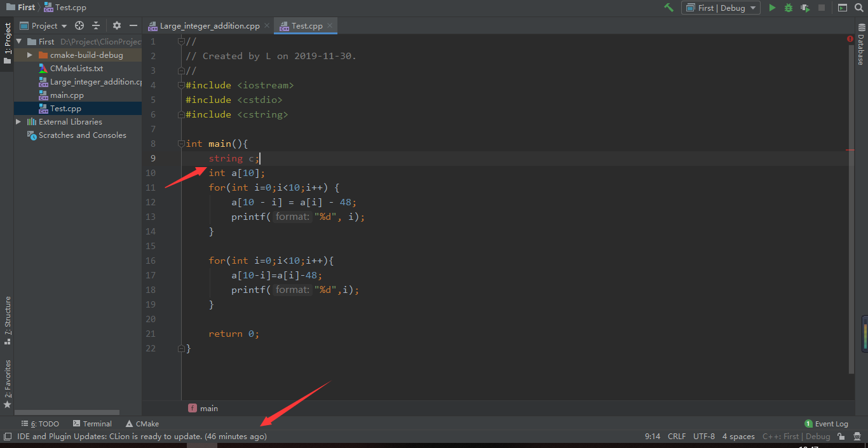868x448 pixels.
Task: Click the cmake-build-debug folder icon
Action: point(43,55)
